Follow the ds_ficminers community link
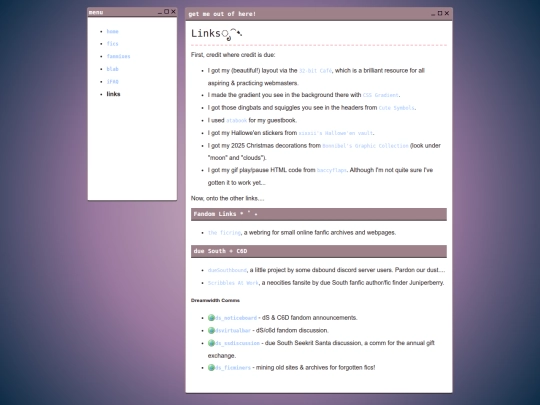Viewport: 540px width, 405px height. (x=233, y=368)
